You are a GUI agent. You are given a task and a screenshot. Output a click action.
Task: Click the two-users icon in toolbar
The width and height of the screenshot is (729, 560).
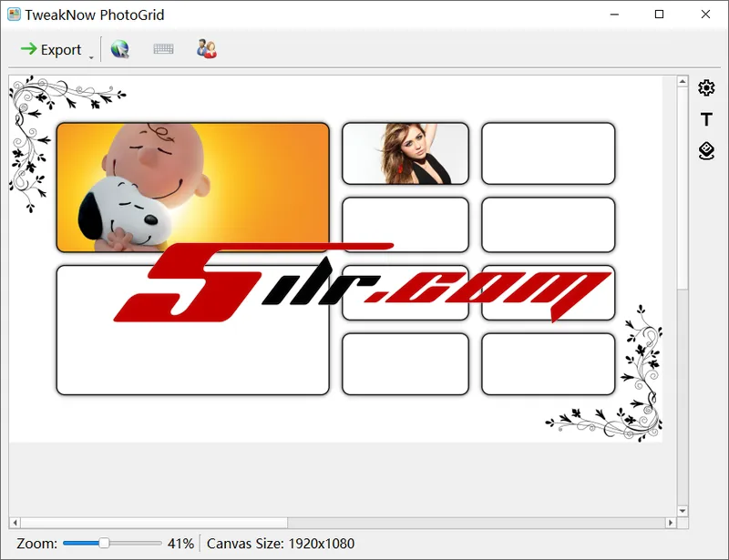[207, 49]
